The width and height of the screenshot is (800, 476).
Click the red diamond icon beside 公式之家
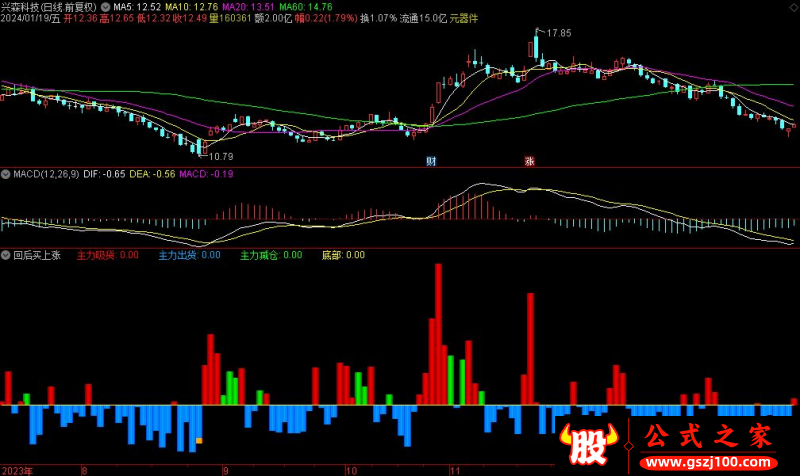pos(629,446)
